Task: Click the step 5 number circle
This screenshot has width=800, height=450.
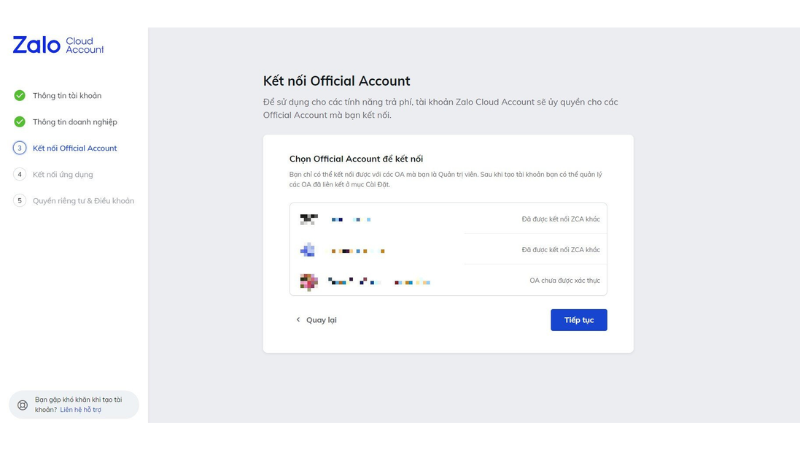Action: click(x=19, y=200)
